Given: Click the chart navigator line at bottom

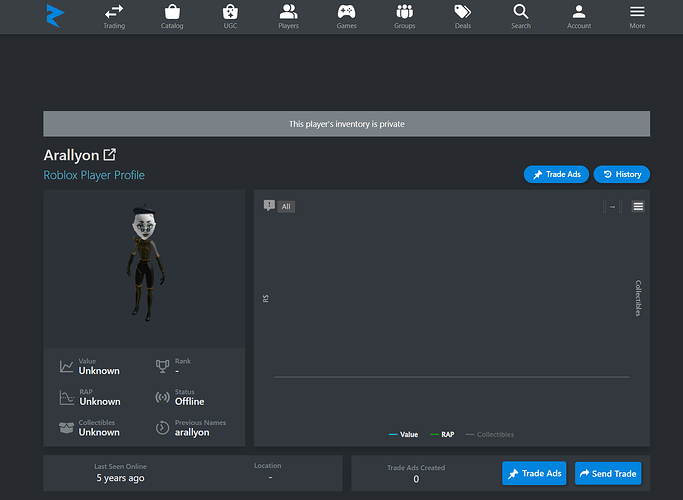Looking at the screenshot, I should [x=452, y=377].
